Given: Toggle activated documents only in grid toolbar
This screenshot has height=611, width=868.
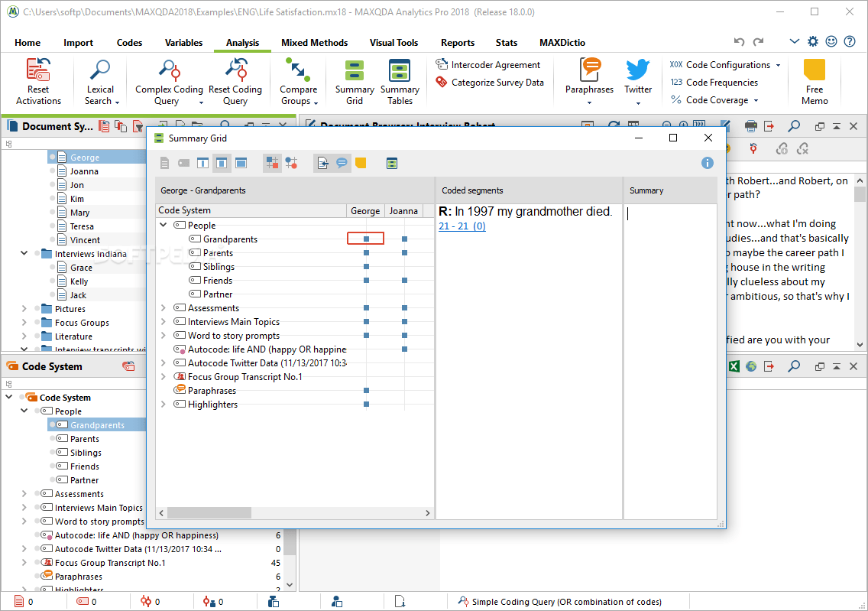Looking at the screenshot, I should pyautogui.click(x=165, y=163).
